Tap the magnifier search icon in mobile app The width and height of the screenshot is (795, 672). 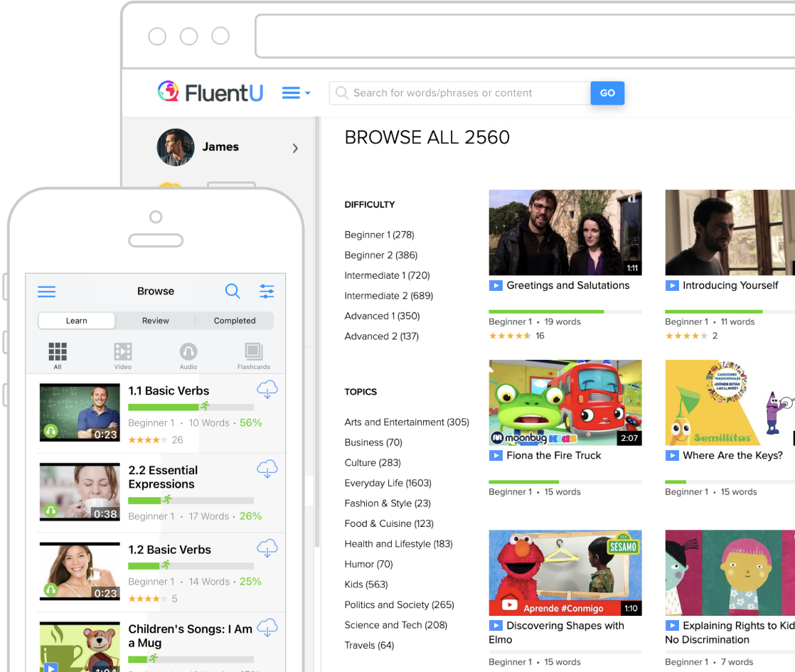(x=233, y=291)
